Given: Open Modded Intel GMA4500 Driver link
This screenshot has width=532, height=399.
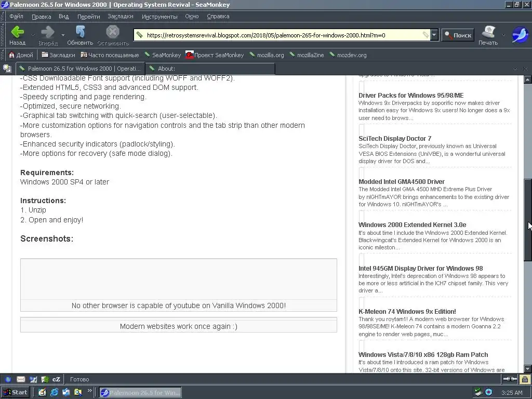Looking at the screenshot, I should 402,181.
